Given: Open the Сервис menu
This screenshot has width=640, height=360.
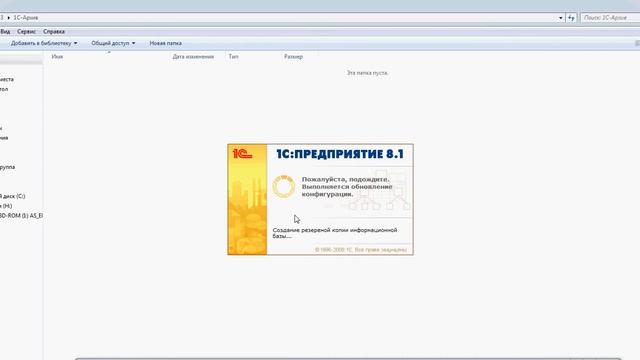Looking at the screenshot, I should 26,31.
